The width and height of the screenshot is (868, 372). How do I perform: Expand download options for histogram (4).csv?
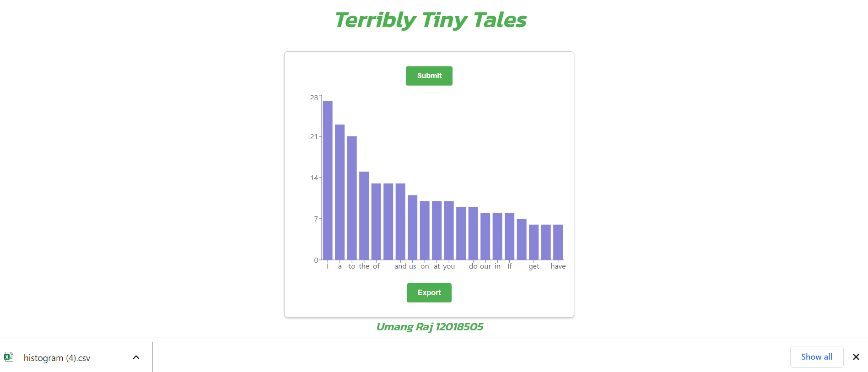click(x=135, y=357)
